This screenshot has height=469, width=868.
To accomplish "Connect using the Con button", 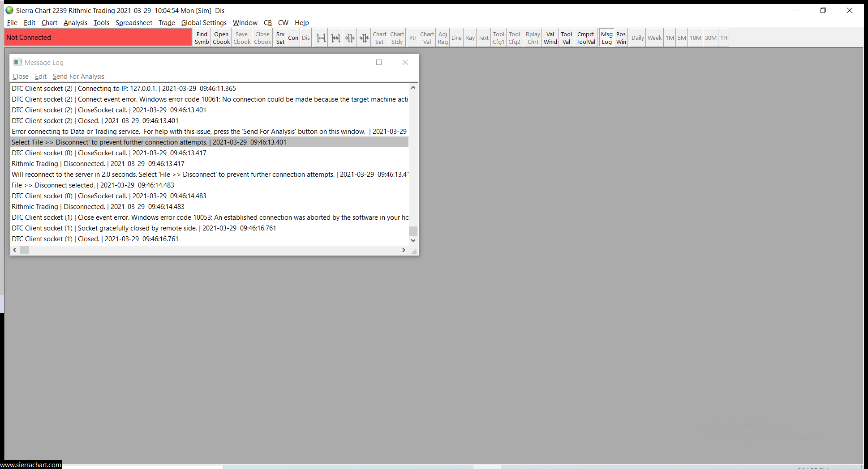I will [293, 38].
